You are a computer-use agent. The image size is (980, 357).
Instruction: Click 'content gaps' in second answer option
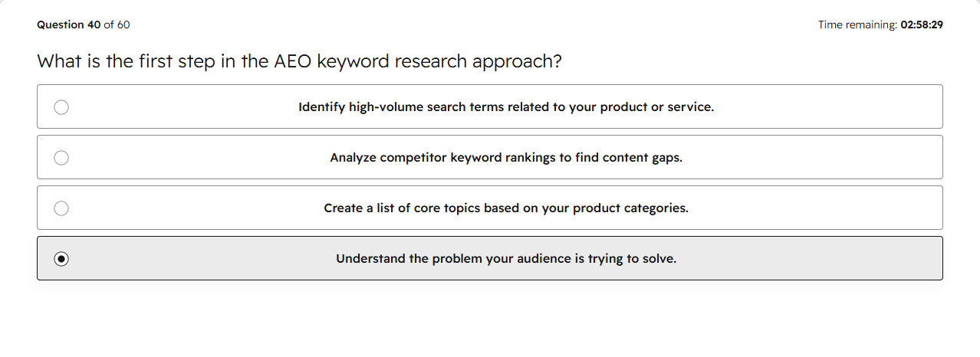click(x=643, y=158)
